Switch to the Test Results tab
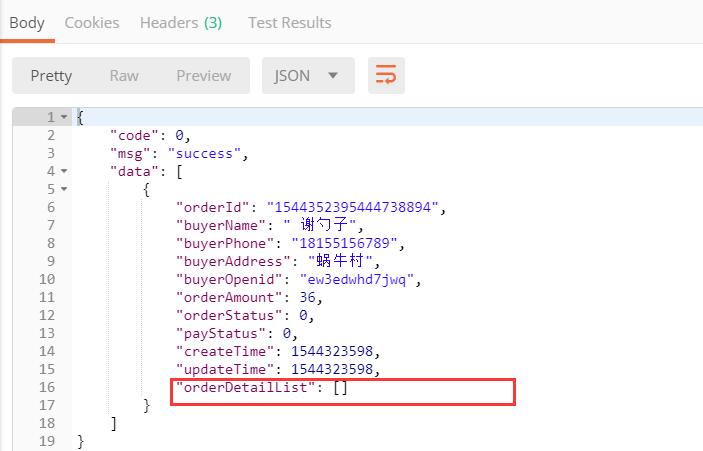 pos(290,22)
